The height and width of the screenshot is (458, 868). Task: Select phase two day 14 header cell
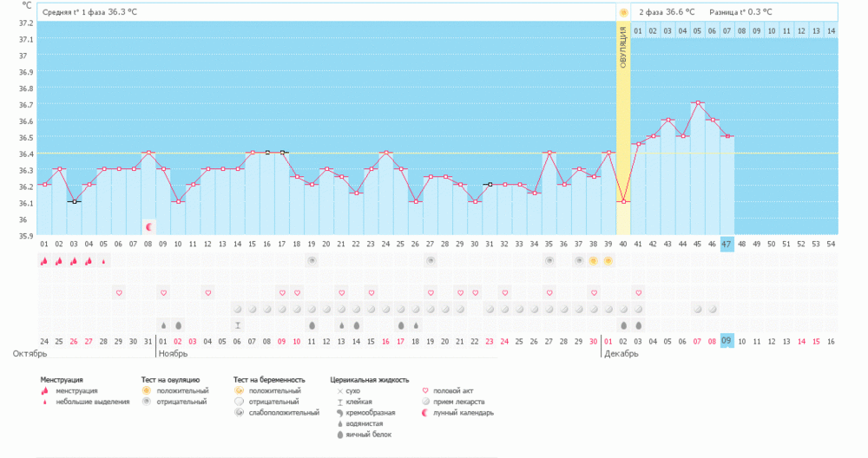click(831, 31)
